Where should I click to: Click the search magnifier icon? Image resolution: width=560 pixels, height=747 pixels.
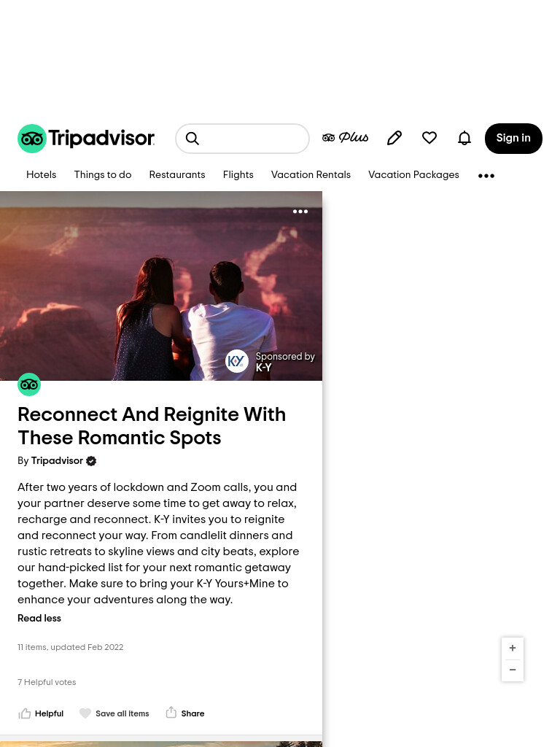click(x=192, y=138)
